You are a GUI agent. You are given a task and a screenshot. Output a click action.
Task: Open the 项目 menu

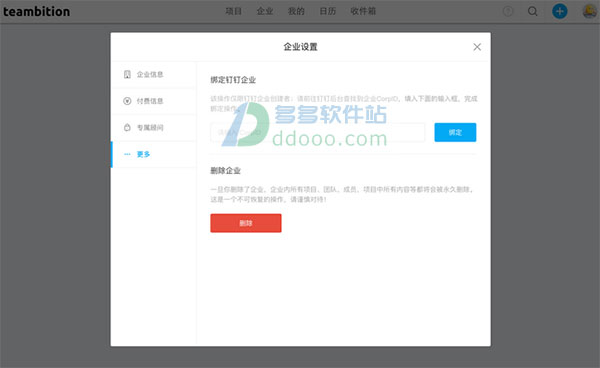[x=233, y=11]
